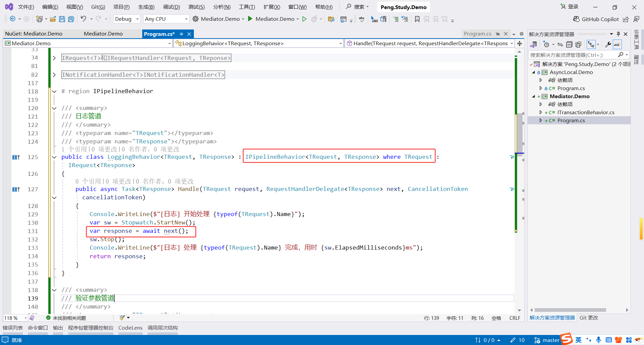The height and width of the screenshot is (345, 644).
Task: Open the 工具(T) menu
Action: pyautogui.click(x=247, y=7)
